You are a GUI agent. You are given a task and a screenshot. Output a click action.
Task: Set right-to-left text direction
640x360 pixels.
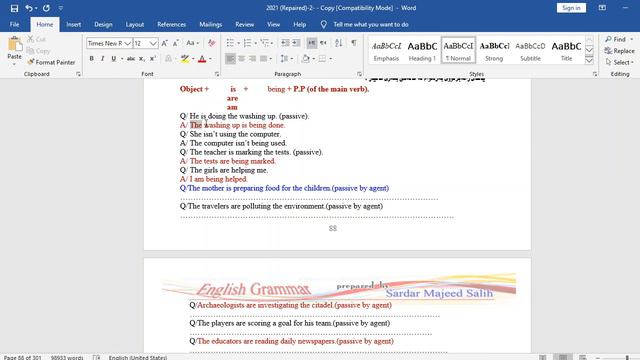pos(323,43)
